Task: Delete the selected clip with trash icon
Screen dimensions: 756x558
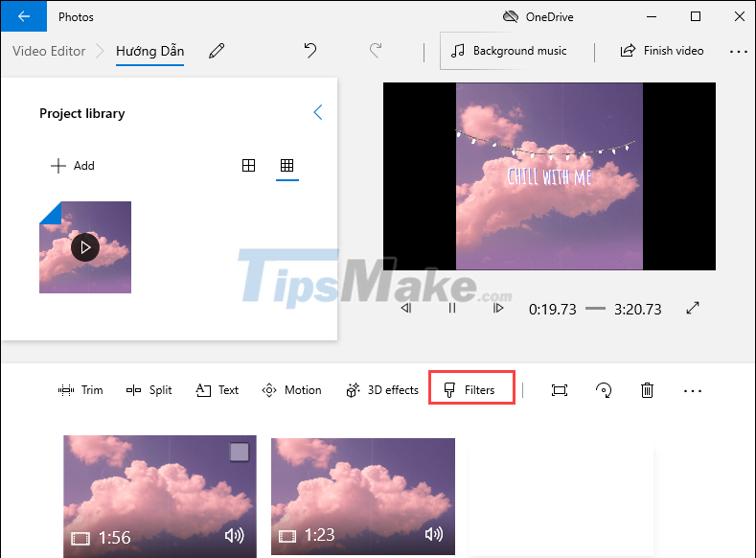Action: tap(647, 389)
